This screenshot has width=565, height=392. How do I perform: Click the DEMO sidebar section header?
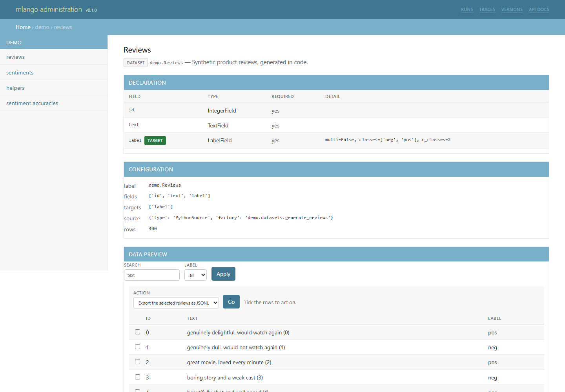tap(54, 42)
